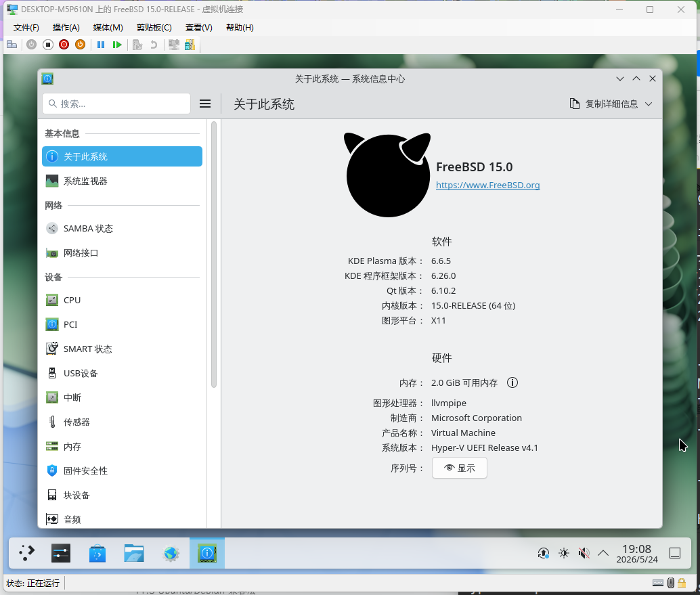This screenshot has height=595, width=700.
Task: Click the Enhanced session toolbar icon
Action: coord(174,45)
